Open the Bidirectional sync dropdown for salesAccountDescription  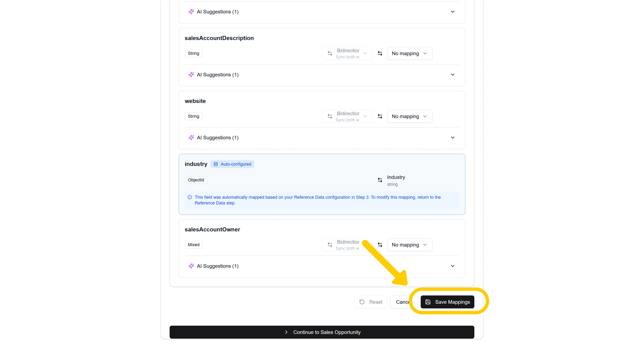tap(347, 53)
